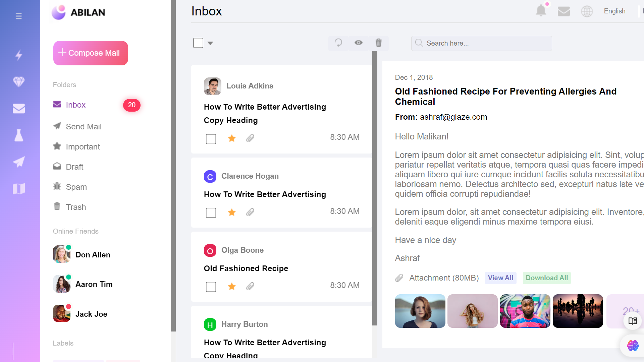Screen dimensions: 644x362
Task: Click the envelope icon in top bar
Action: [563, 11]
